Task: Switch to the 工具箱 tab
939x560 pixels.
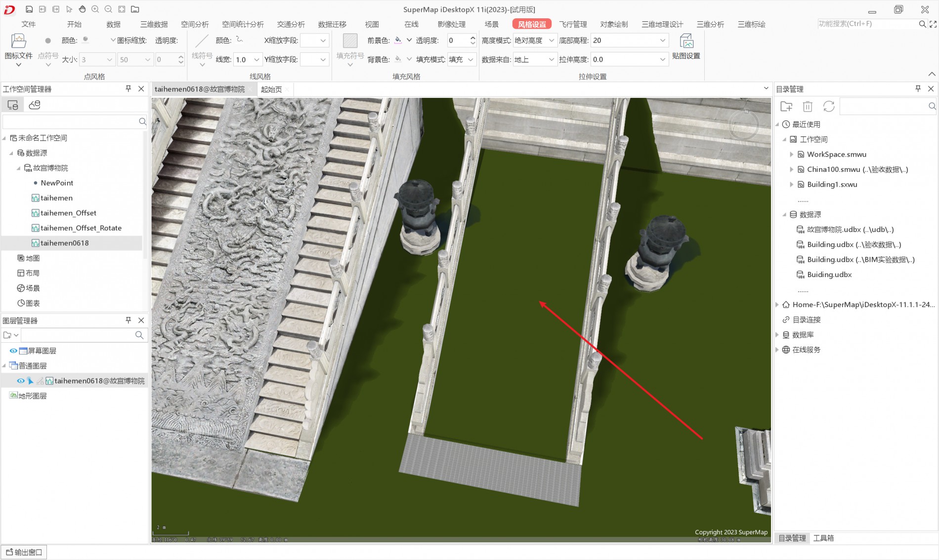Action: [x=823, y=538]
